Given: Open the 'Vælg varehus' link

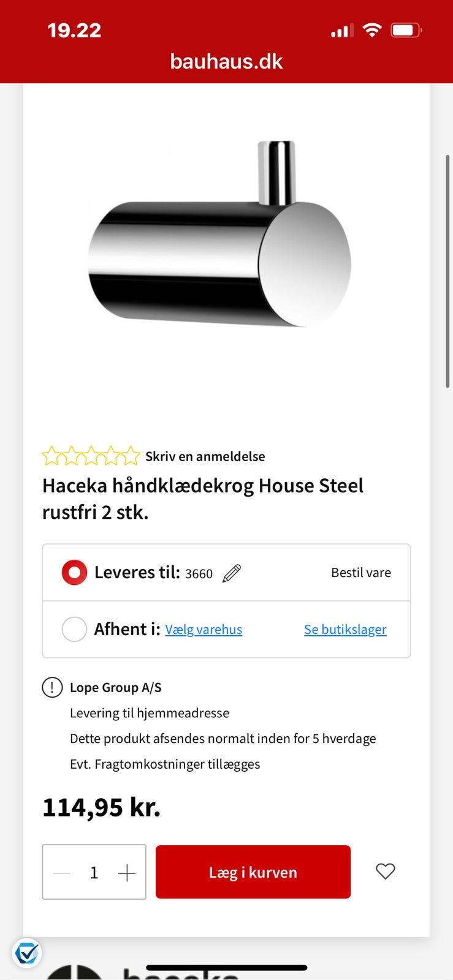Looking at the screenshot, I should point(204,630).
